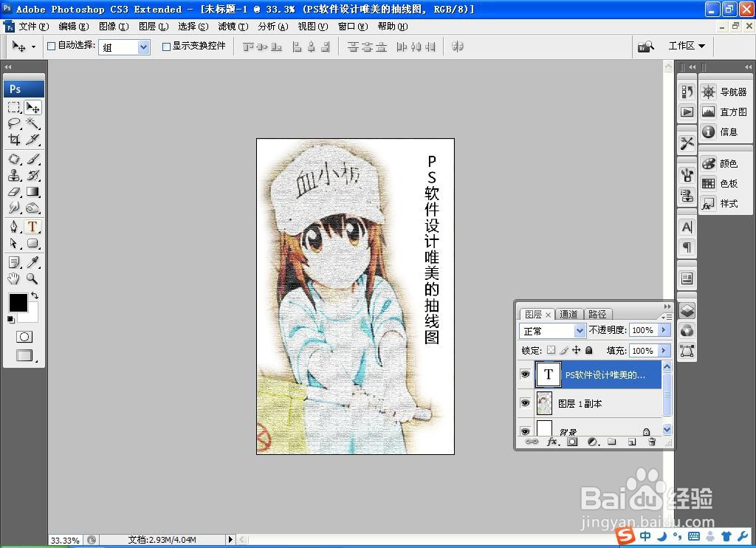Toggle Quick Mask mode
The height and width of the screenshot is (548, 756).
pos(24,337)
